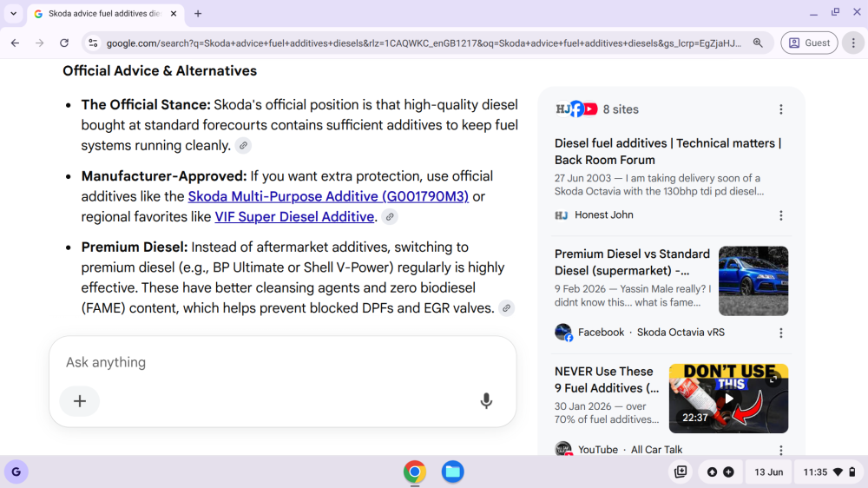Click the forward navigation arrow
The image size is (868, 488).
coord(39,43)
